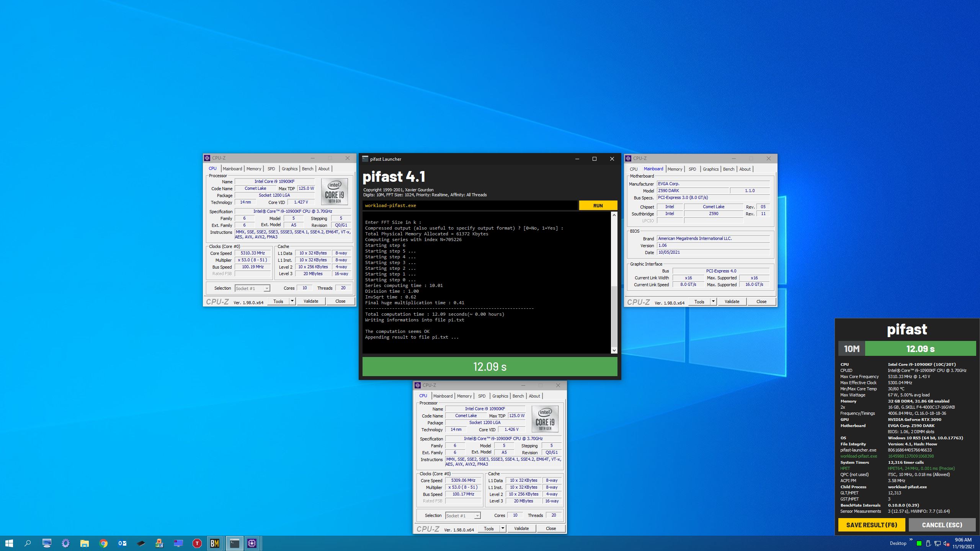Viewport: 980px width, 551px height.
Task: Open About tab in 5309.06 MHz CPU-Z window
Action: 534,396
